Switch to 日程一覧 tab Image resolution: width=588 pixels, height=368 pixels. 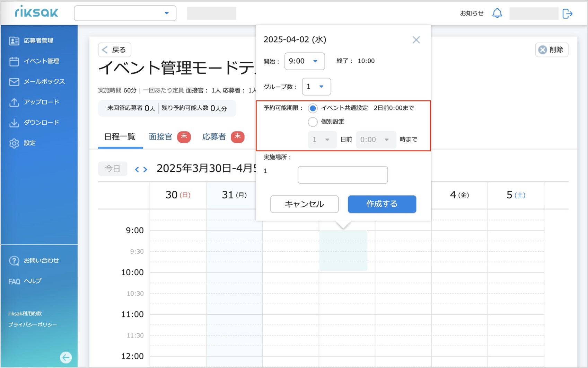[x=120, y=137]
